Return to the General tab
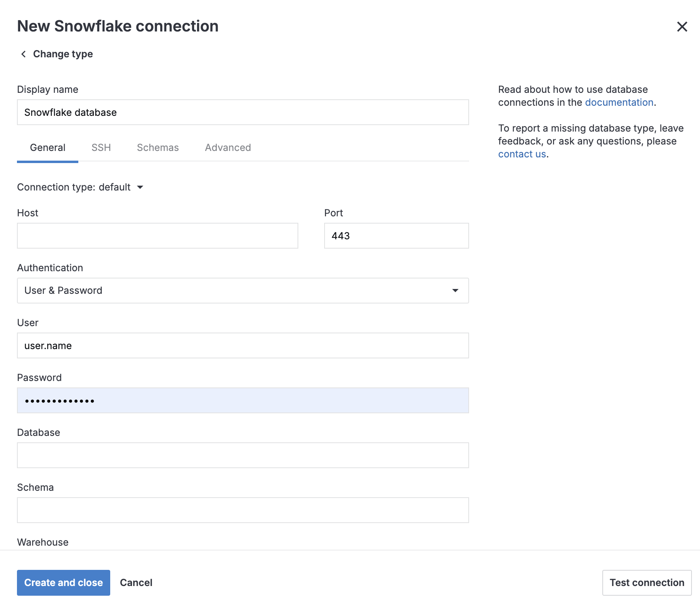The width and height of the screenshot is (700, 607). coord(47,147)
